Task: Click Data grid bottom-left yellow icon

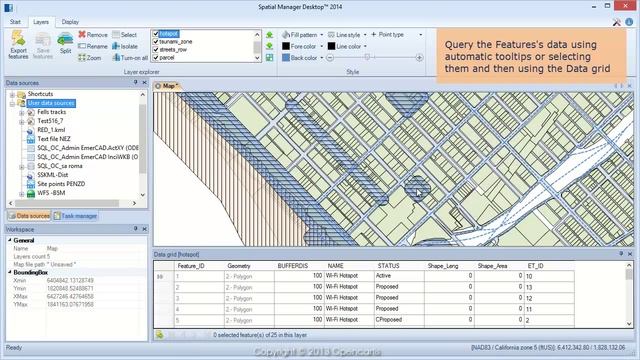Action: pyautogui.click(x=160, y=335)
